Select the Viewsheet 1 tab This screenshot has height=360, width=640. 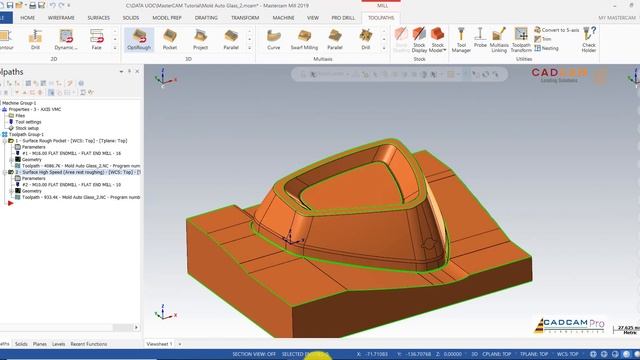tap(159, 344)
